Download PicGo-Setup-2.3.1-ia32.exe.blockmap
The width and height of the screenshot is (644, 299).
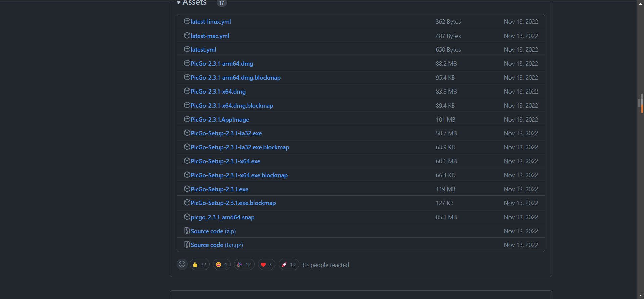(x=240, y=147)
